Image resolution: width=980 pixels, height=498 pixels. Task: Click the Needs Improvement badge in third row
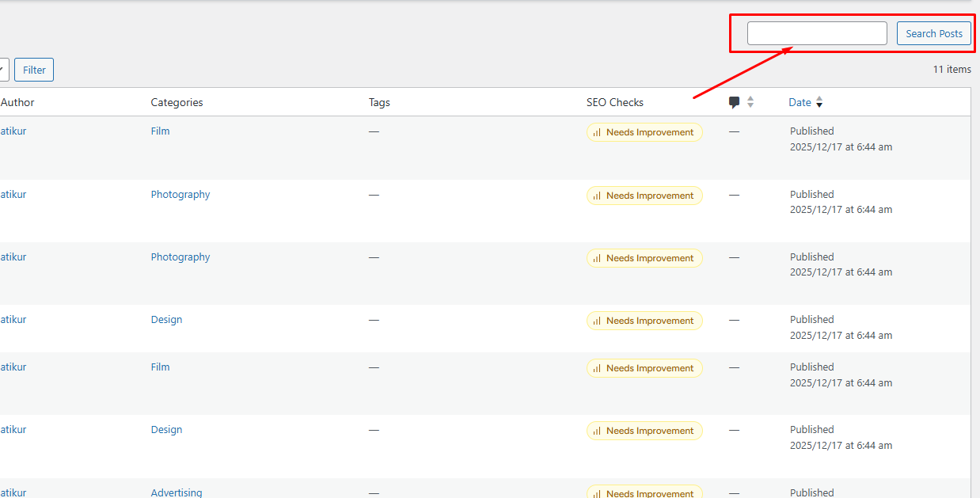644,258
